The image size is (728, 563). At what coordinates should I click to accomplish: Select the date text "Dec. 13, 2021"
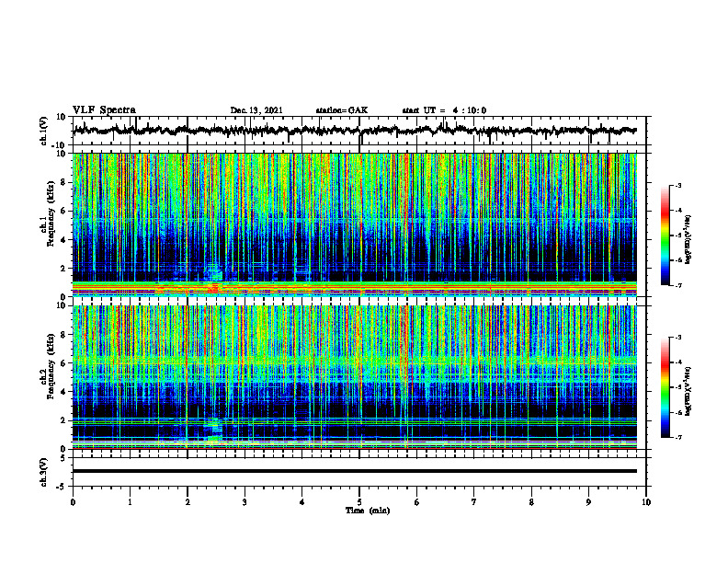256,110
